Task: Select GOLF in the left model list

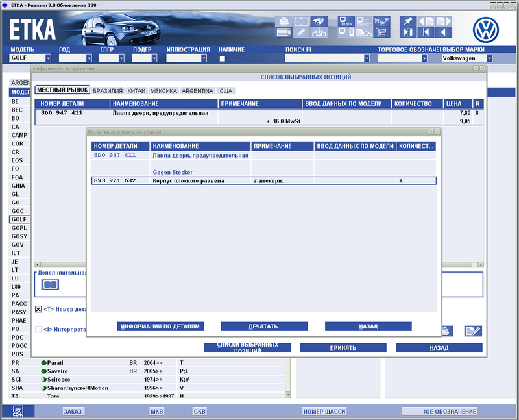Action: (x=19, y=219)
